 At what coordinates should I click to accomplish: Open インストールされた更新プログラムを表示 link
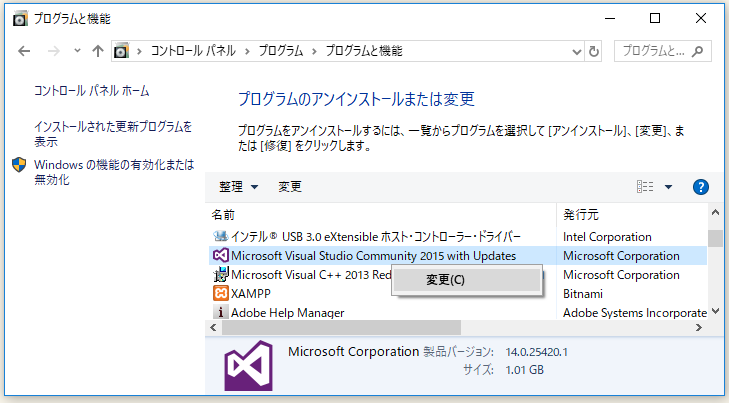(112, 134)
